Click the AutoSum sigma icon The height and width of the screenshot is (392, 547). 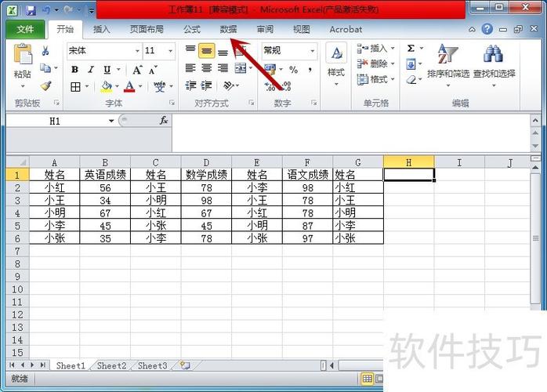pos(411,48)
